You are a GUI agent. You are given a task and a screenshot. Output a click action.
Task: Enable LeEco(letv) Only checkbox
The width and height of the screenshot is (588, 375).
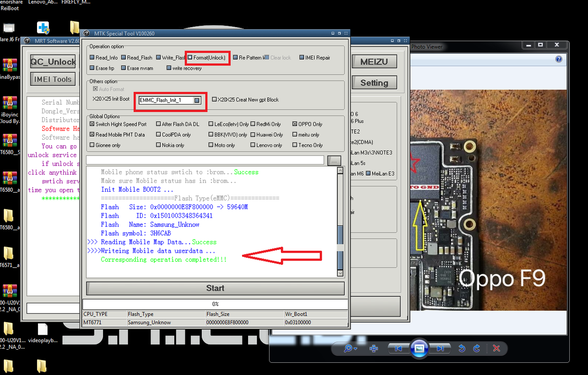211,124
